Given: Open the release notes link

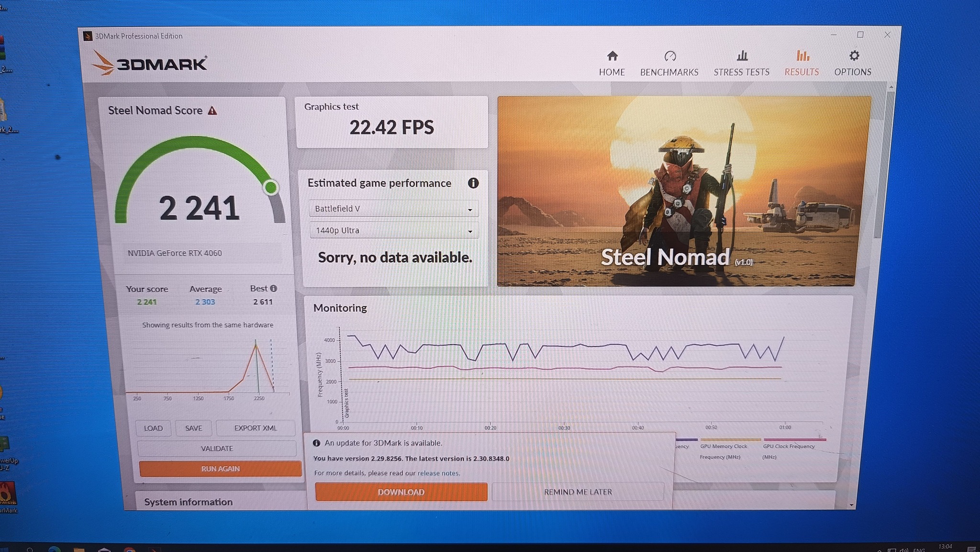Looking at the screenshot, I should pos(438,473).
